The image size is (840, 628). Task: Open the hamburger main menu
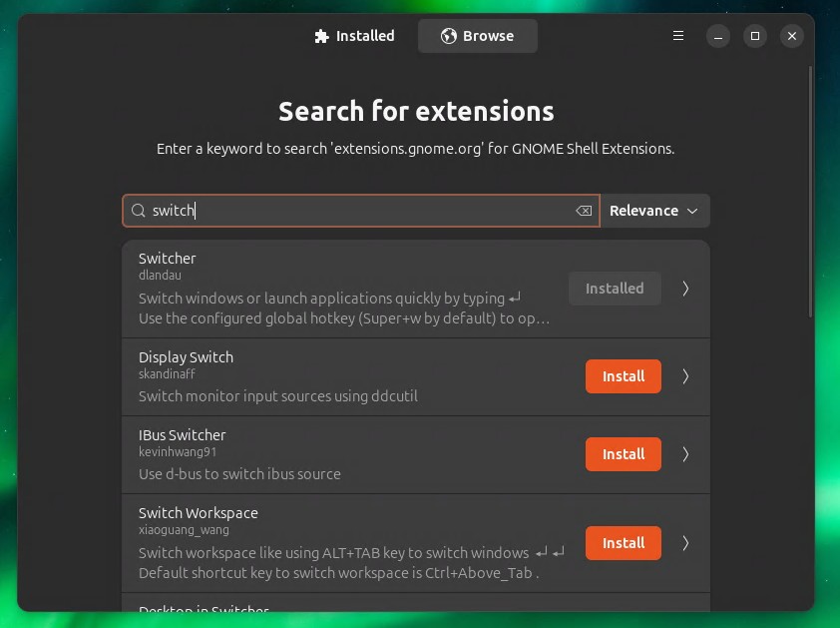pos(677,36)
